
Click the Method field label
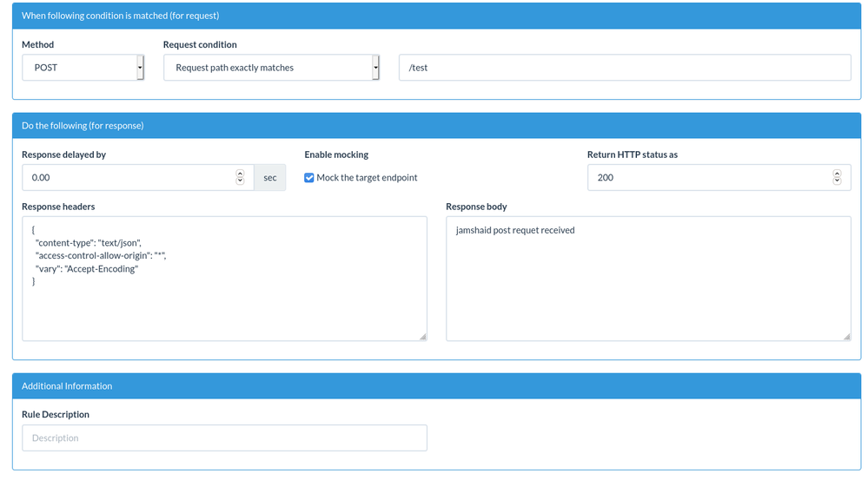37,44
